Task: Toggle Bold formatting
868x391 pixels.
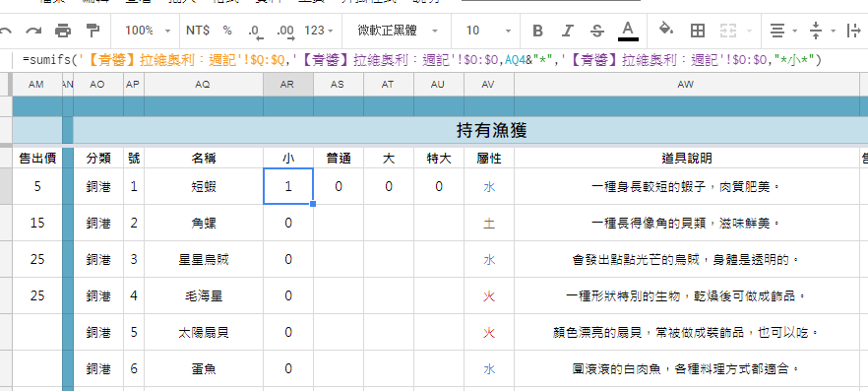Action: 537,31
